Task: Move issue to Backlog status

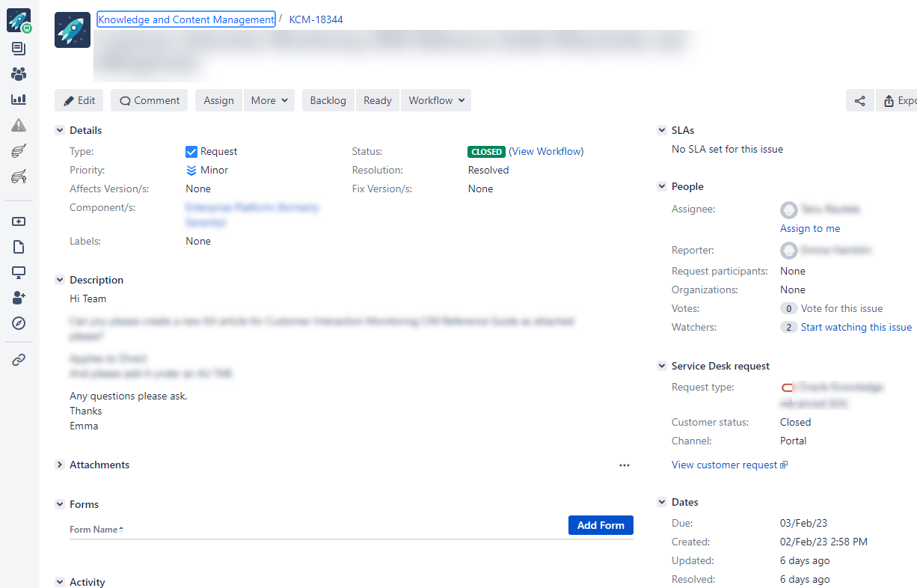Action: tap(328, 100)
